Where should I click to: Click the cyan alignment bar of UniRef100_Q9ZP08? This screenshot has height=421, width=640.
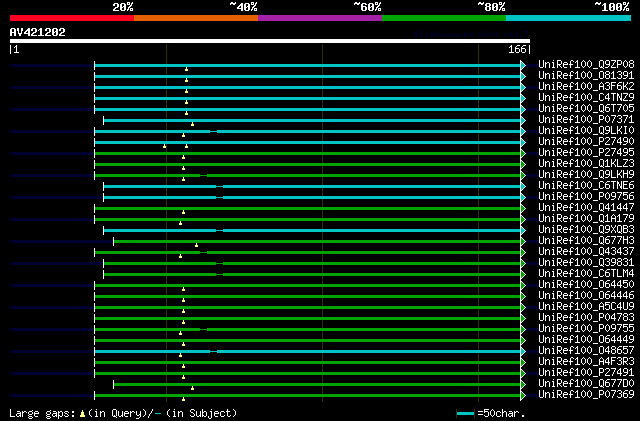(x=307, y=65)
